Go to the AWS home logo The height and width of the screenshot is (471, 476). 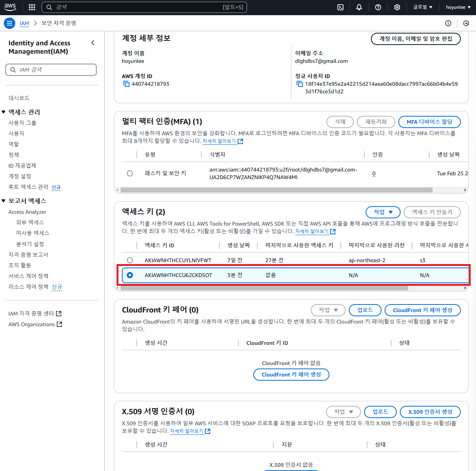pyautogui.click(x=10, y=7)
